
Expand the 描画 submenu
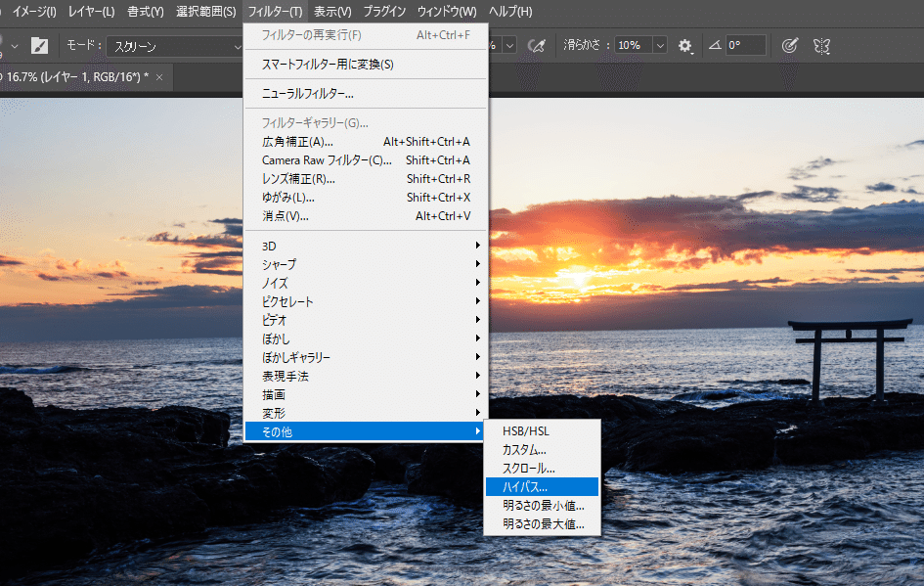pos(366,394)
